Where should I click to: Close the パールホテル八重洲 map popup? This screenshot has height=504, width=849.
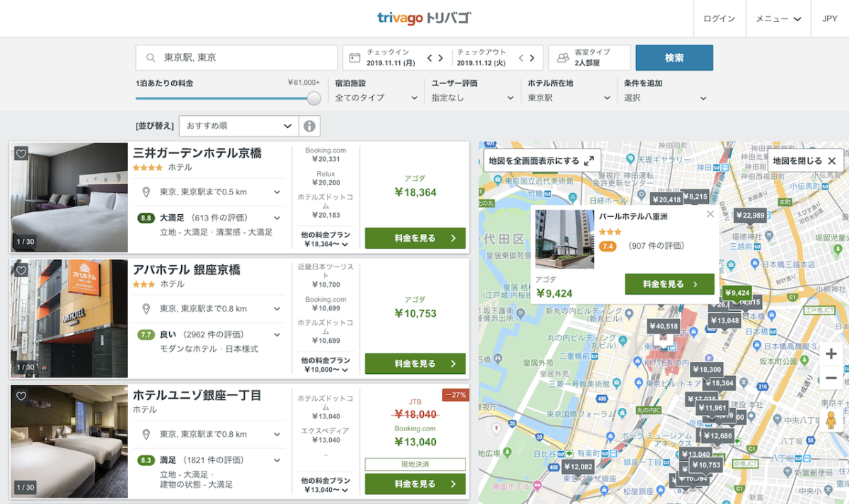(710, 214)
